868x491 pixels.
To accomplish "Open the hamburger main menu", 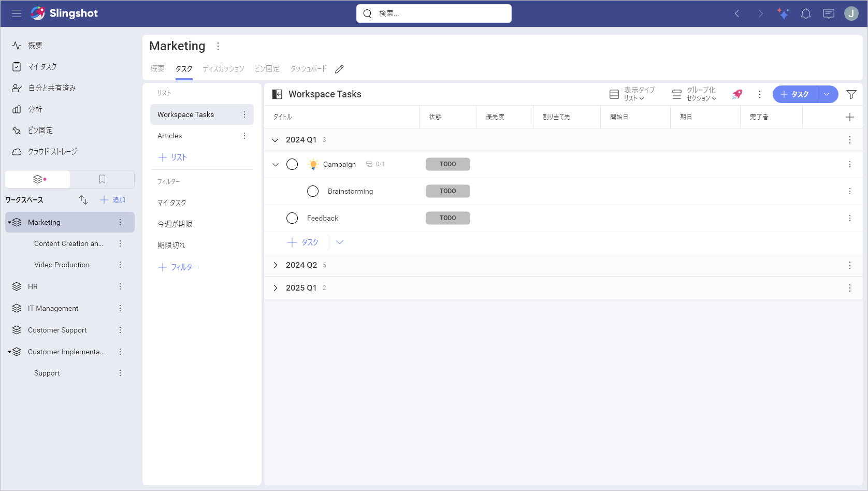I will (17, 13).
